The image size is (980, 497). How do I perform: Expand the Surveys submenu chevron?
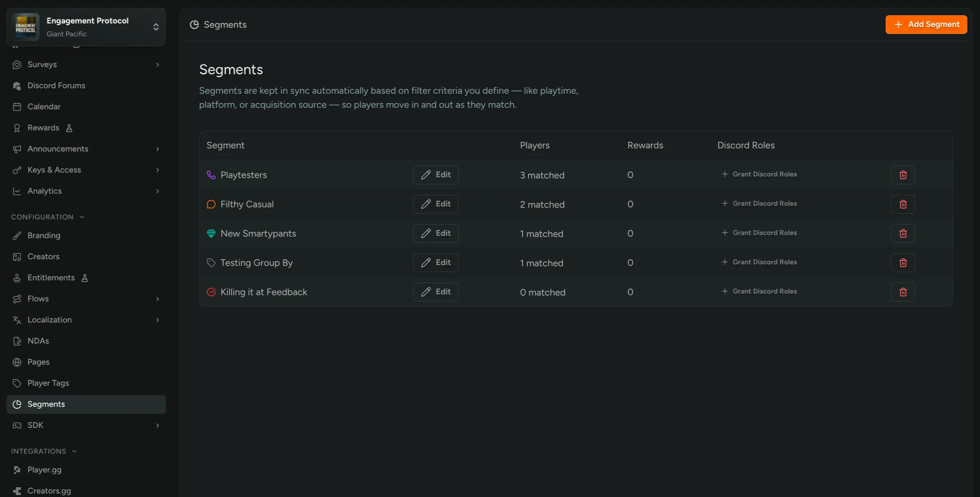tap(157, 65)
